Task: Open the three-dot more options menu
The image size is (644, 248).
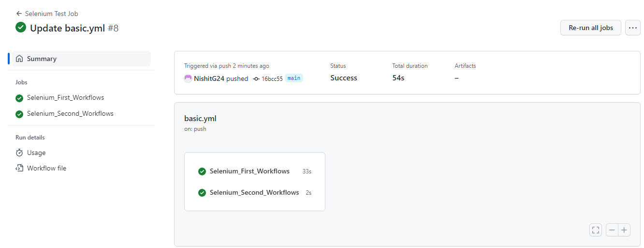Action: [x=633, y=28]
